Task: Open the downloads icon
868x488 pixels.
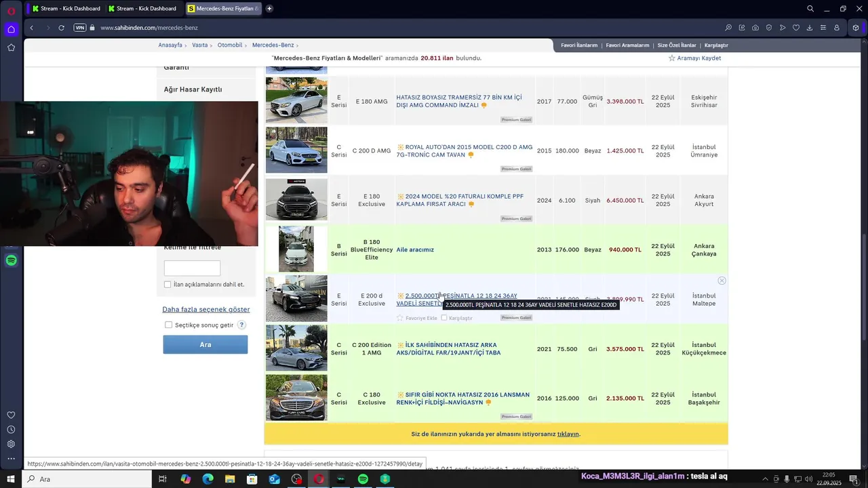Action: tap(810, 28)
